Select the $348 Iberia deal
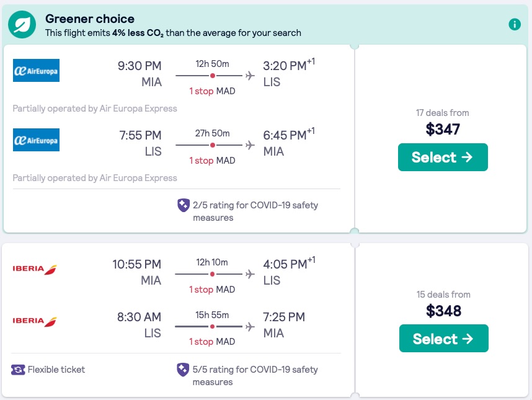 [443, 339]
